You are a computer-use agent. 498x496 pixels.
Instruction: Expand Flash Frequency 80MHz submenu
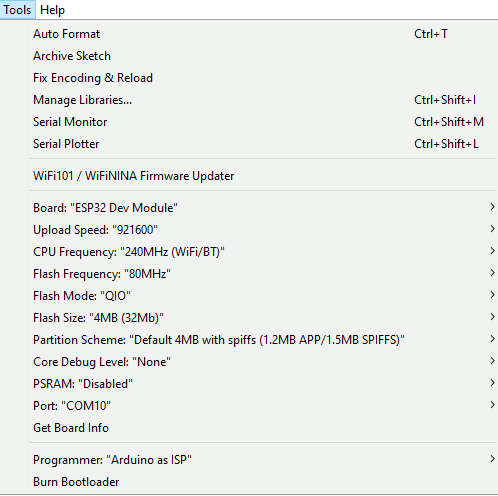(263, 274)
